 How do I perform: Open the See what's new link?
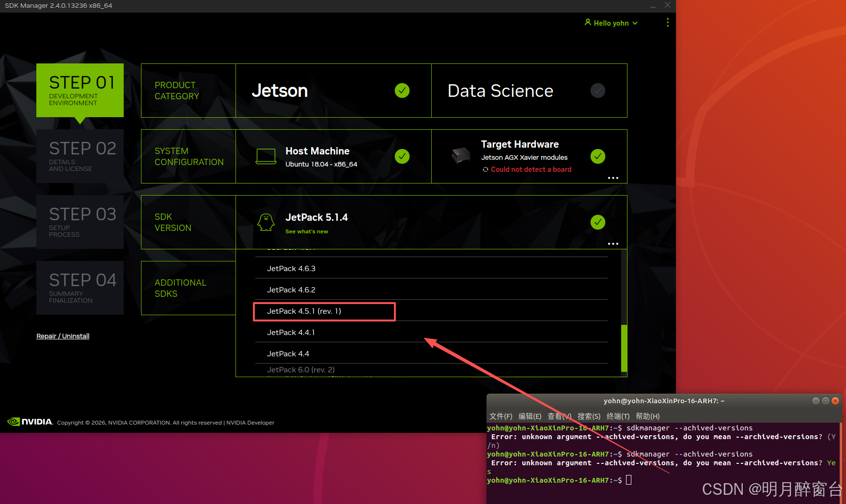pos(307,231)
